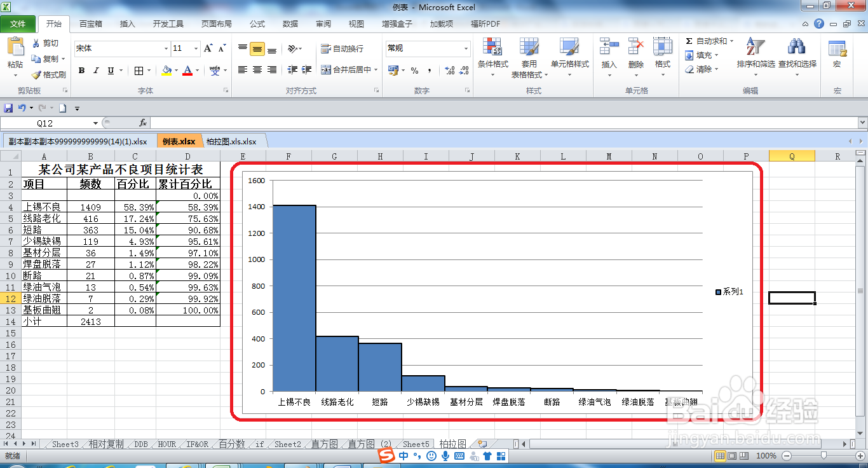Switch to View (视图) tab

click(356, 24)
